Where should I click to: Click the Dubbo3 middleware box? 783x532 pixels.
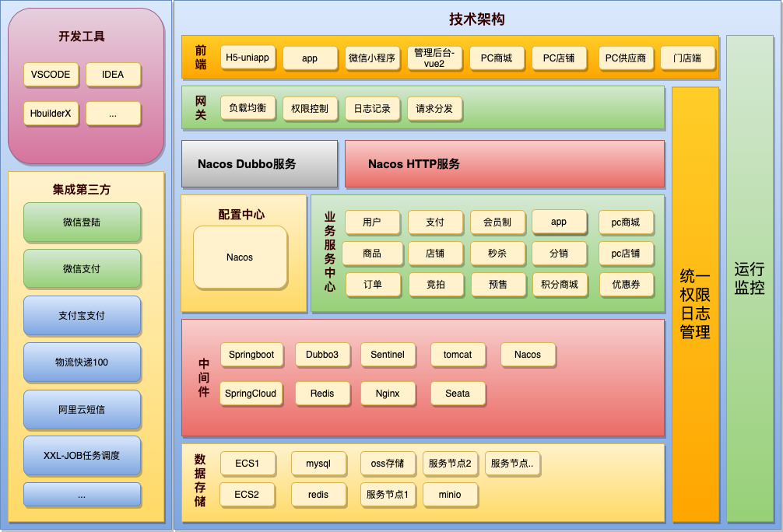click(322, 355)
